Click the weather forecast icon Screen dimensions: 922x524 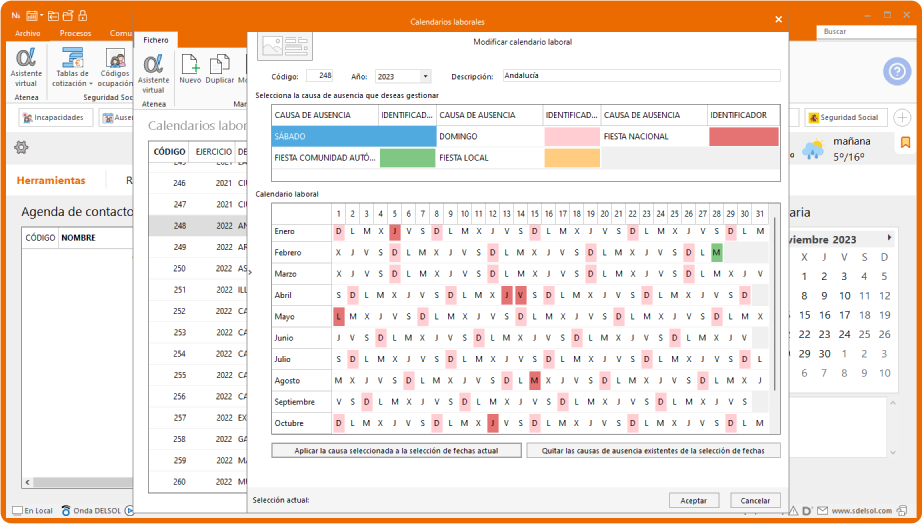(813, 150)
